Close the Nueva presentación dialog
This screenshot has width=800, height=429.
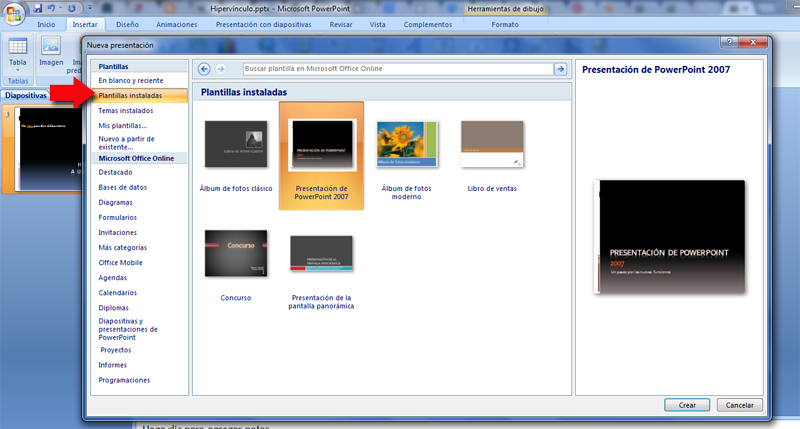coord(753,42)
